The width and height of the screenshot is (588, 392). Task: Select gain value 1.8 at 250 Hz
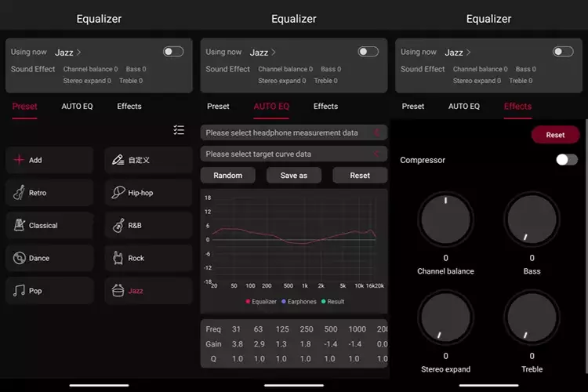pos(305,343)
